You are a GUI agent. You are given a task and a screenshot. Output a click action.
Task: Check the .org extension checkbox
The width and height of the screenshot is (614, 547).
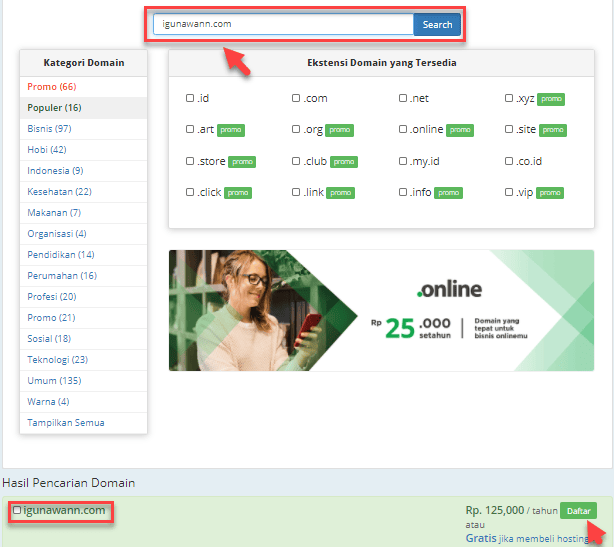(296, 129)
